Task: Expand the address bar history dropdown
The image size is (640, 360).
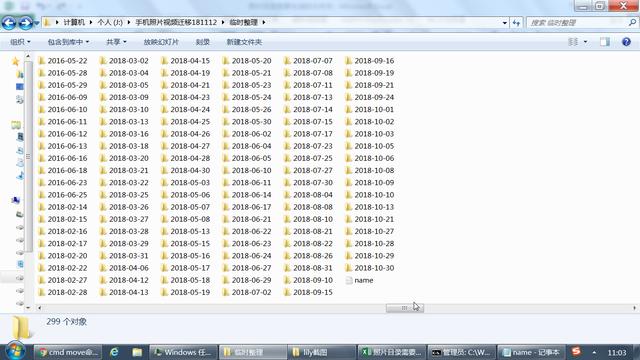Action: [505, 23]
